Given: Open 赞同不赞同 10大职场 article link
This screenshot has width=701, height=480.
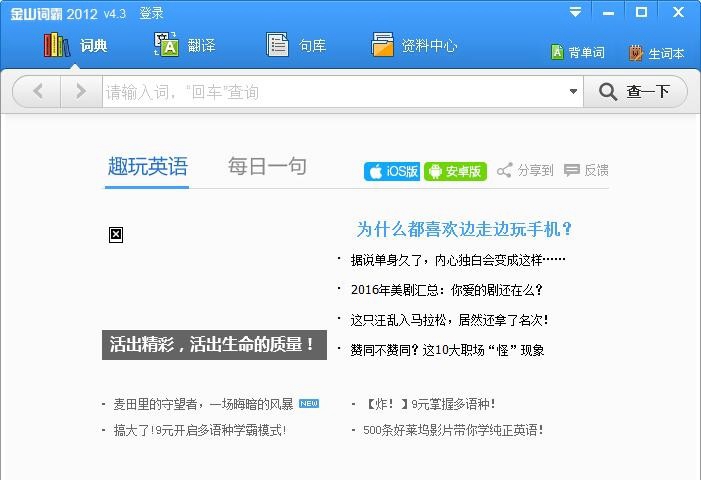Looking at the screenshot, I should tap(447, 350).
